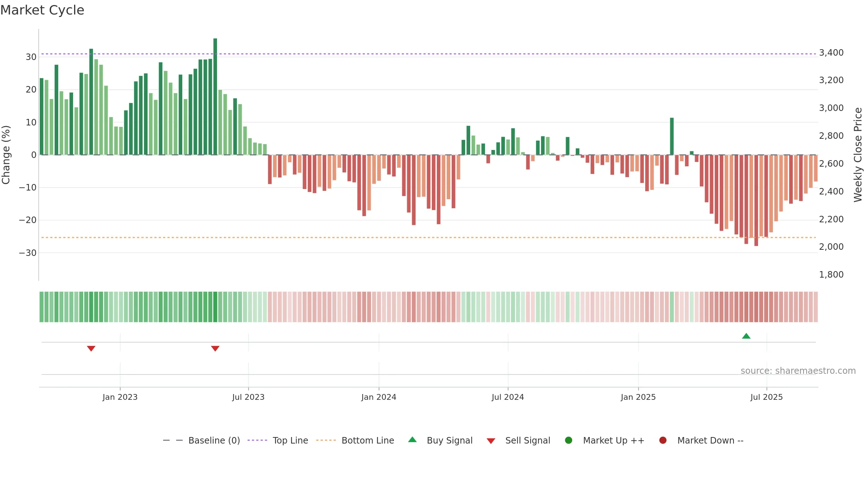The height and width of the screenshot is (488, 868).
Task: Click the Jul 2024 x-axis label
Action: pyautogui.click(x=508, y=397)
